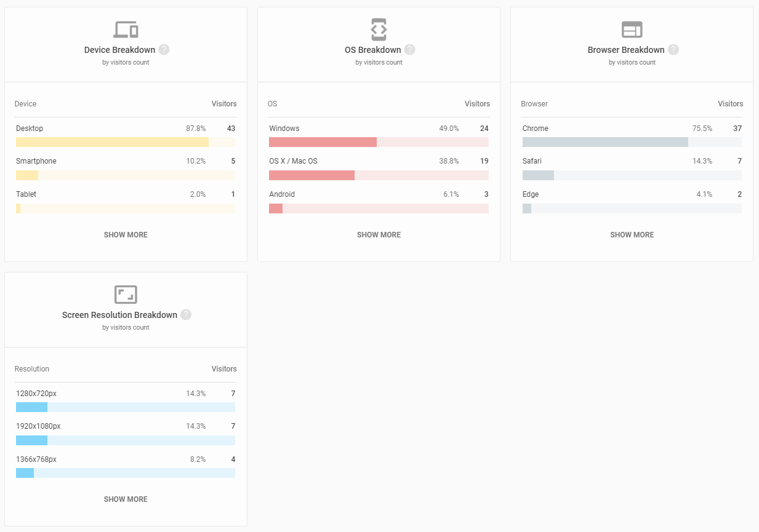Click the 8.2% resolution percentage

coord(198,459)
